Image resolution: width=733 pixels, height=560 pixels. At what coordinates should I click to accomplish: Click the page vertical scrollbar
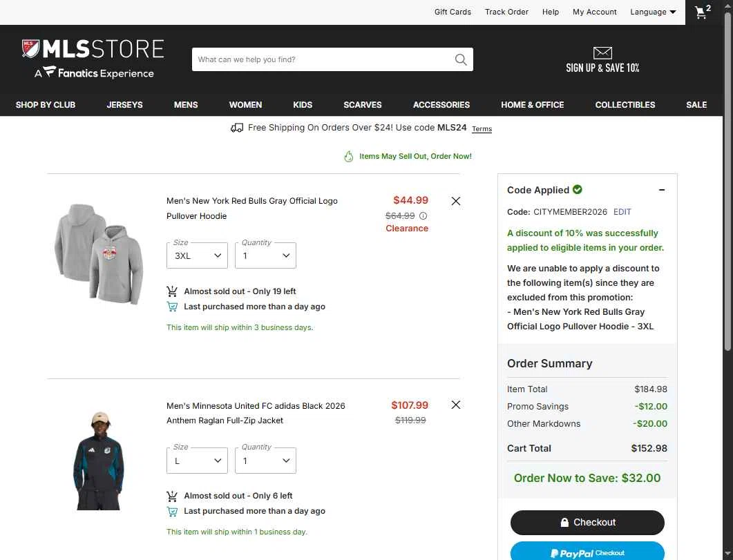727,182
